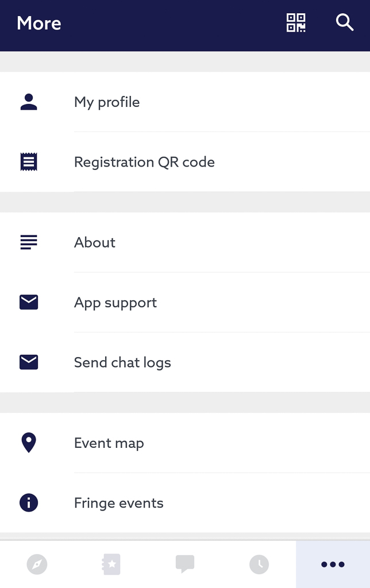Click the envelope icon beside App support
The width and height of the screenshot is (370, 588).
[x=29, y=303]
